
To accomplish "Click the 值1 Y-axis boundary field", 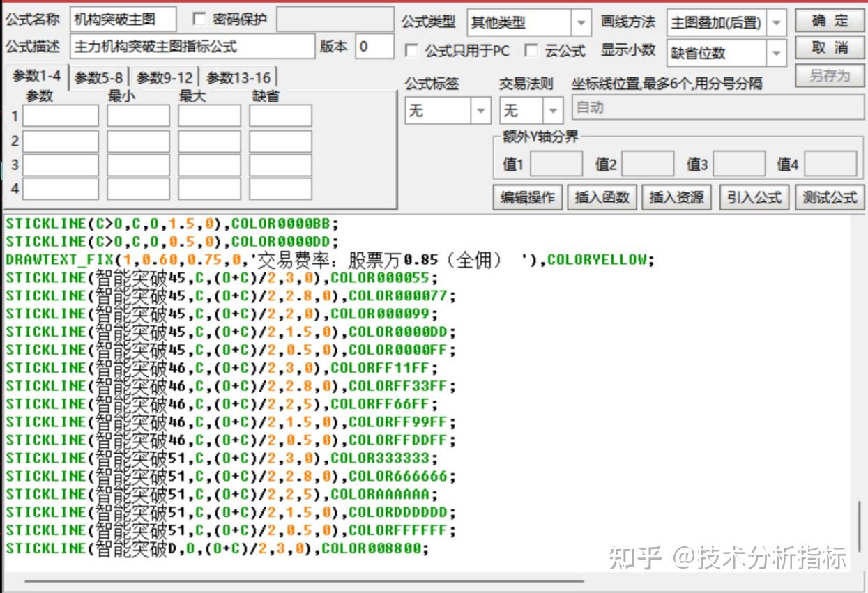I will [x=558, y=163].
